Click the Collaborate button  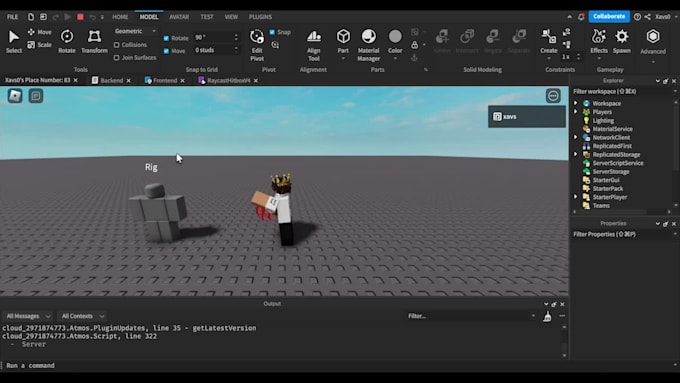point(609,16)
